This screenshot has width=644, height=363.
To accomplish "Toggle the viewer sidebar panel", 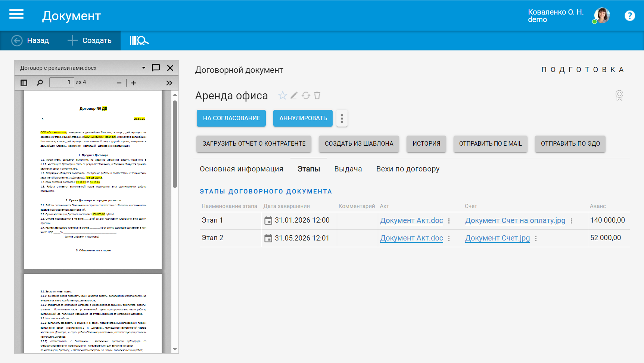I will tap(24, 83).
